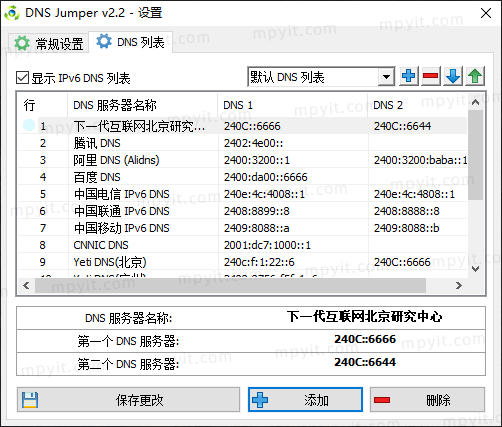Screen dimensions: 502x427
Task: Click the vertical scrollbar up arrow
Action: point(476,102)
